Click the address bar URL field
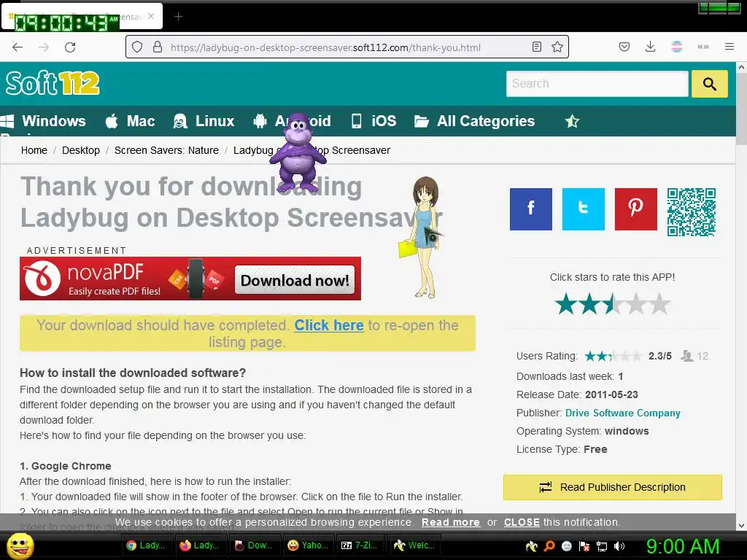747x560 pixels. point(347,47)
